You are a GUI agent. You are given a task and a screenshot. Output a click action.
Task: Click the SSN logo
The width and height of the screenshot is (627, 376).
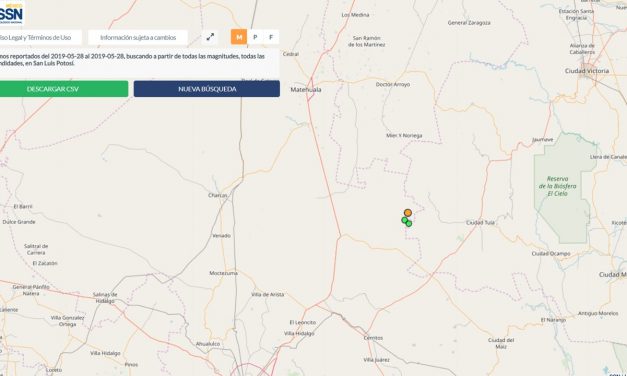pyautogui.click(x=11, y=13)
